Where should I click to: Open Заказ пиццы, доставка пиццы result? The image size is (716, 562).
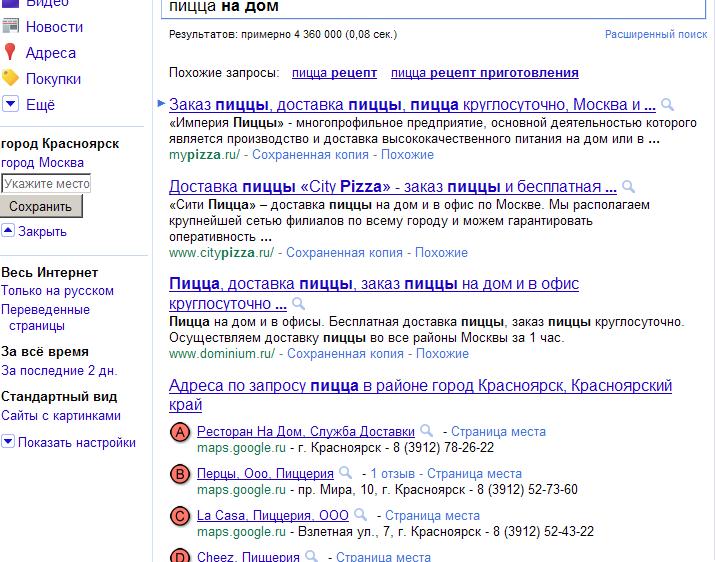click(x=412, y=105)
